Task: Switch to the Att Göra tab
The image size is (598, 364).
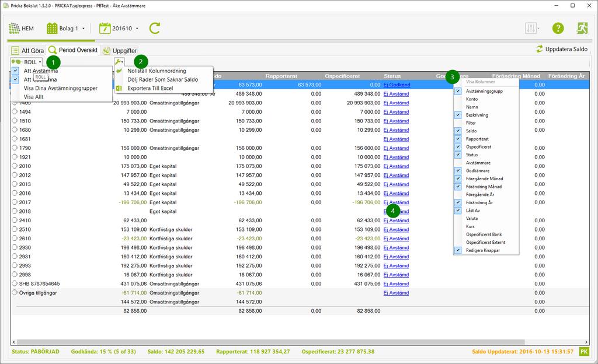Action: click(x=27, y=51)
